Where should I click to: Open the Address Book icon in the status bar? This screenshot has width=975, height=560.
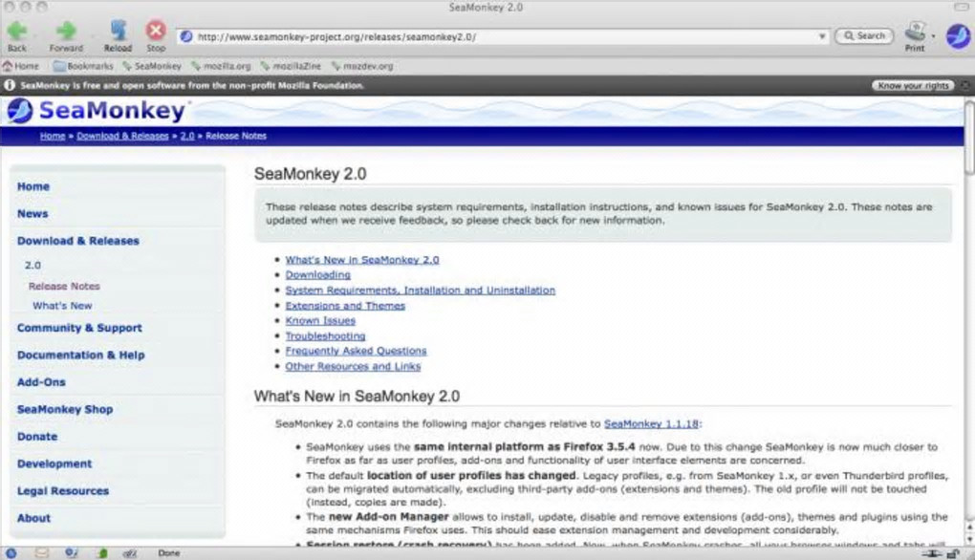coord(102,552)
